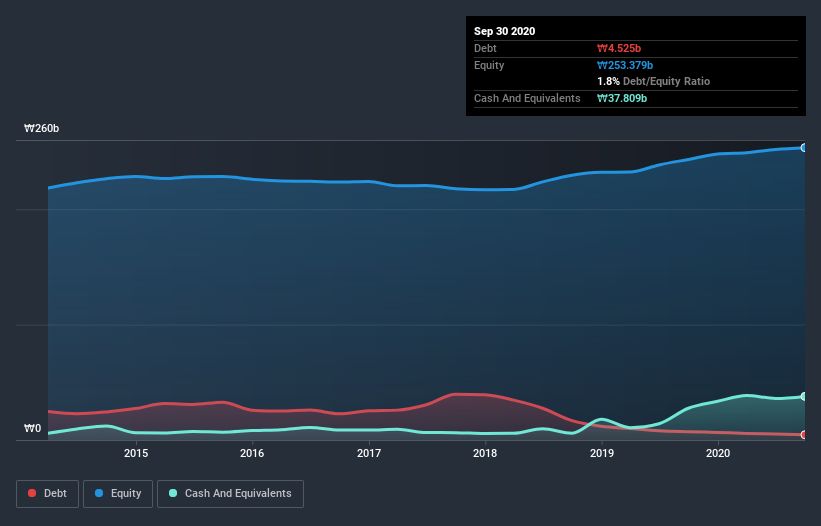Select the 2019 x-axis label
This screenshot has width=821, height=526.
pos(602,453)
